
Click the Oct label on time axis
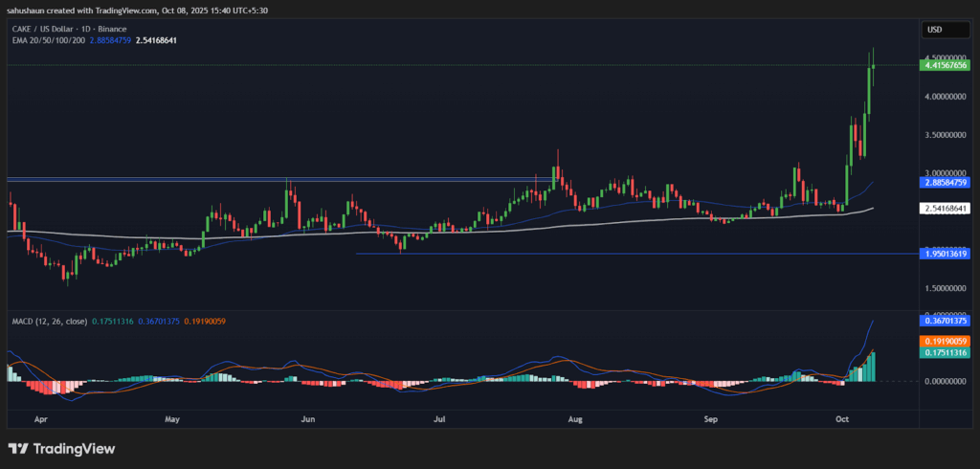842,419
